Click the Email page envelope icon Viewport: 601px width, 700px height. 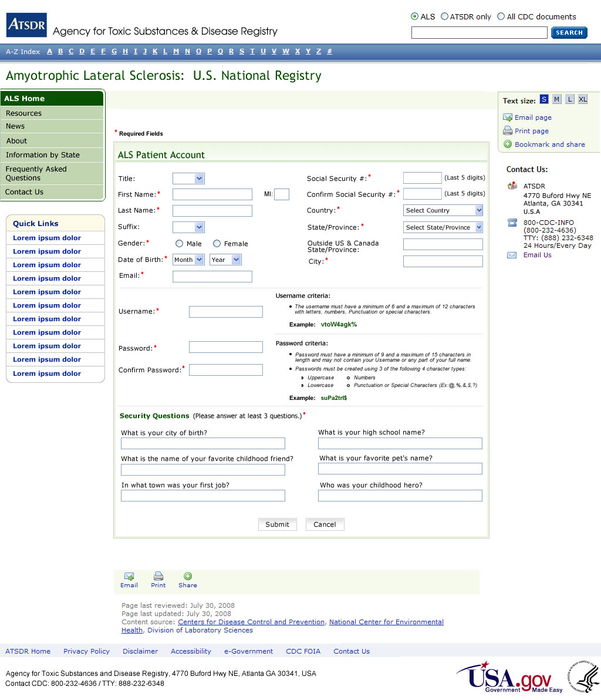coord(508,117)
